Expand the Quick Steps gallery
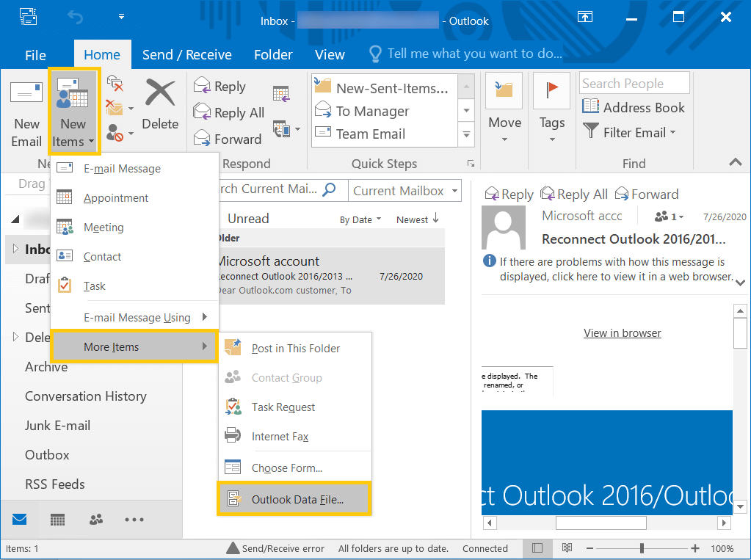751x560 pixels. point(466,134)
